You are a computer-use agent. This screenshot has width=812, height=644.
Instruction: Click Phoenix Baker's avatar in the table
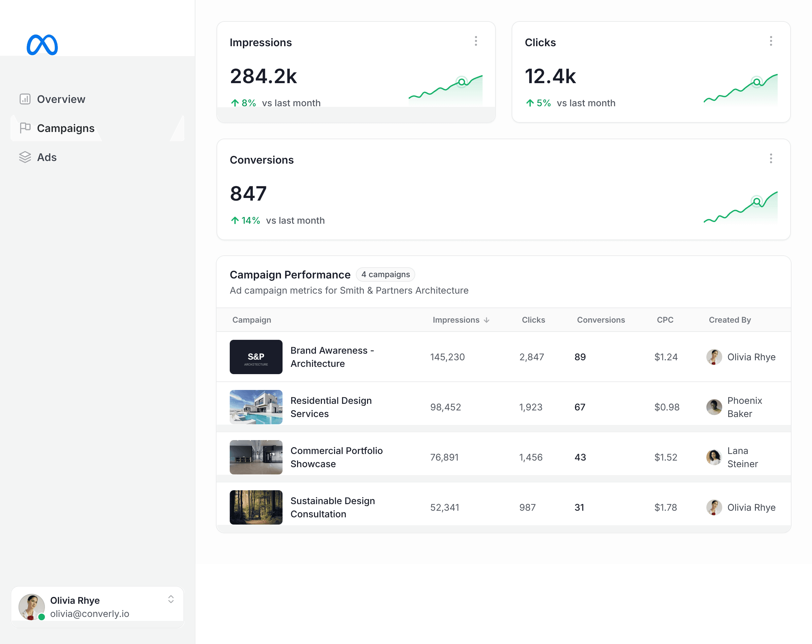(714, 407)
